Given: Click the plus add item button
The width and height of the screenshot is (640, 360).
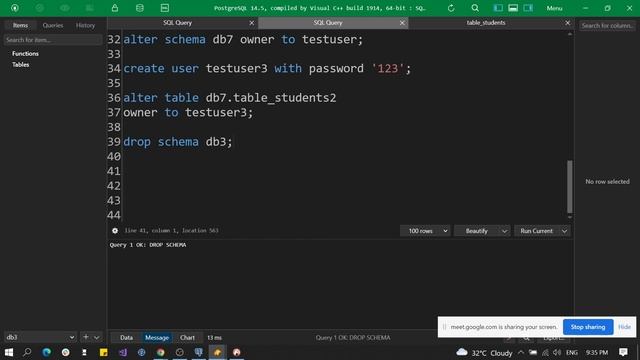Looking at the screenshot, I should point(86,337).
